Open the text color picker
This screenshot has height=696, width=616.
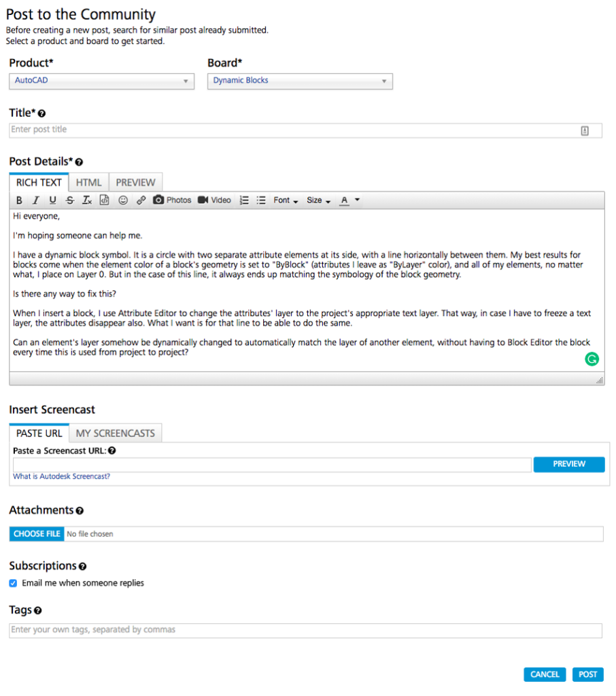(349, 201)
